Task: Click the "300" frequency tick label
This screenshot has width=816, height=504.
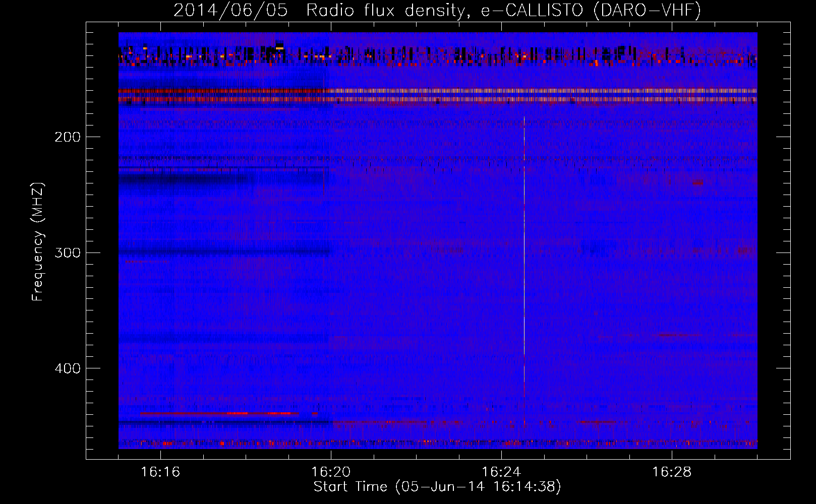Action: coord(67,253)
